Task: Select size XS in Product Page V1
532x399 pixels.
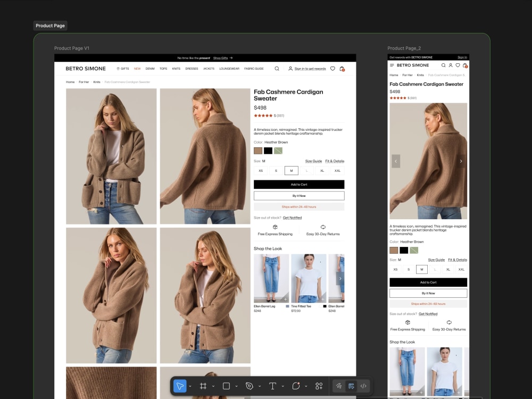Action: (261, 171)
